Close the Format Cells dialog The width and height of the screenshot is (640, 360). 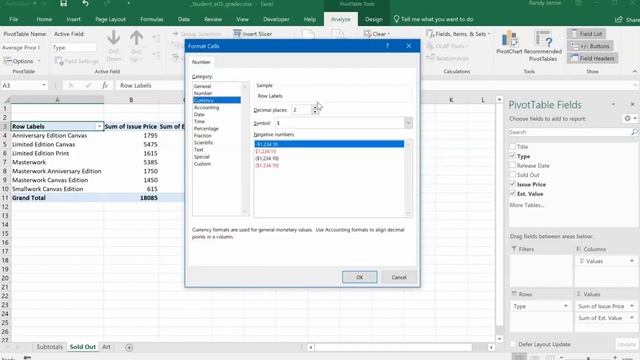coord(409,46)
